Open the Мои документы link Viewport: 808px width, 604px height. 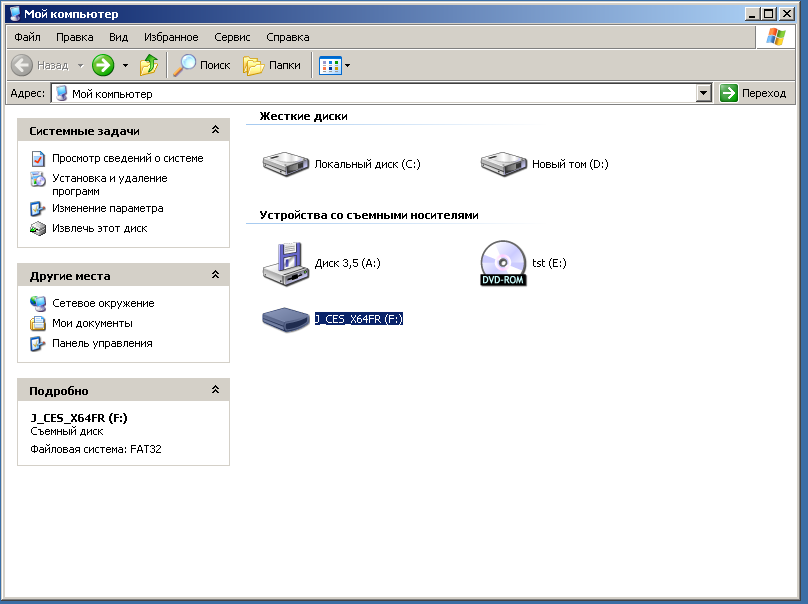coord(92,323)
